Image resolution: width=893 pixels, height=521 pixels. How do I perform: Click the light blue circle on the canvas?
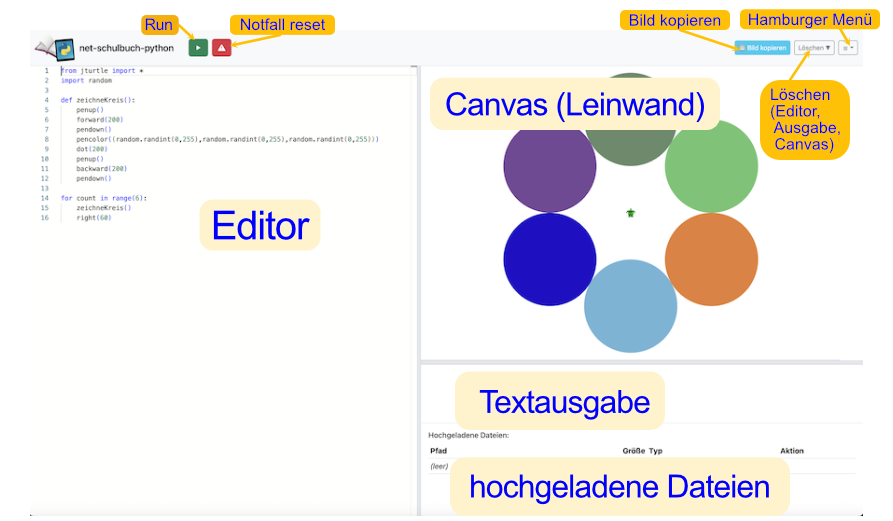(630, 306)
